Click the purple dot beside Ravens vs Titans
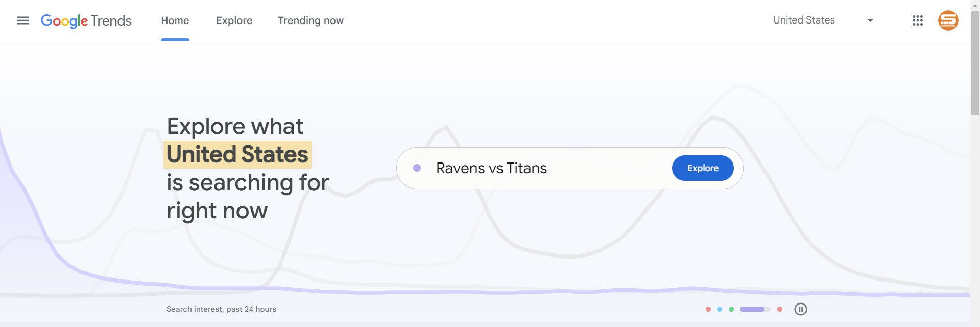The width and height of the screenshot is (980, 327). click(417, 168)
